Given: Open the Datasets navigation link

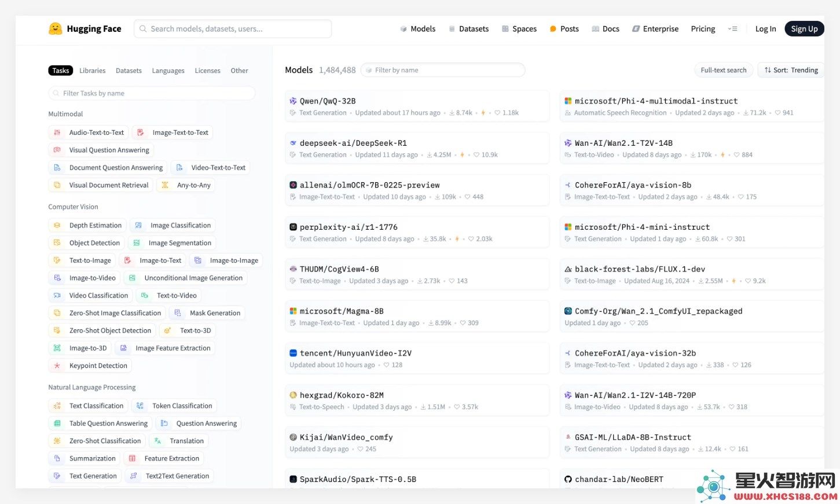Looking at the screenshot, I should pyautogui.click(x=468, y=29).
